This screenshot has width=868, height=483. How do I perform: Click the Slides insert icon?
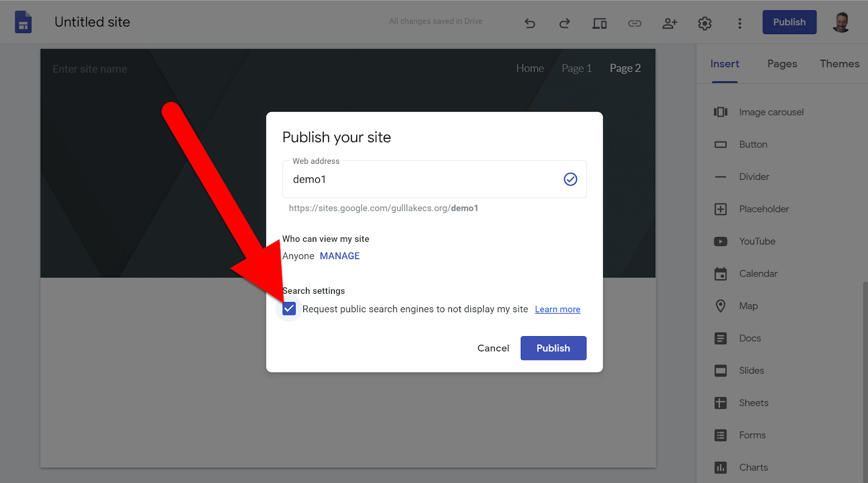click(720, 371)
